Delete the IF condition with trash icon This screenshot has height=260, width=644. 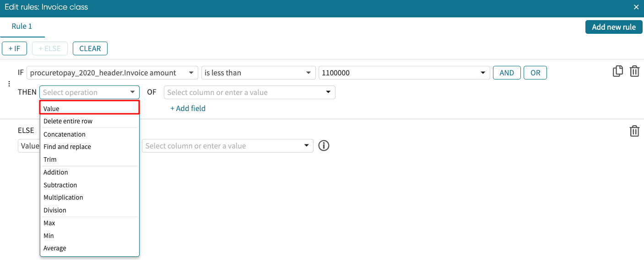click(634, 71)
